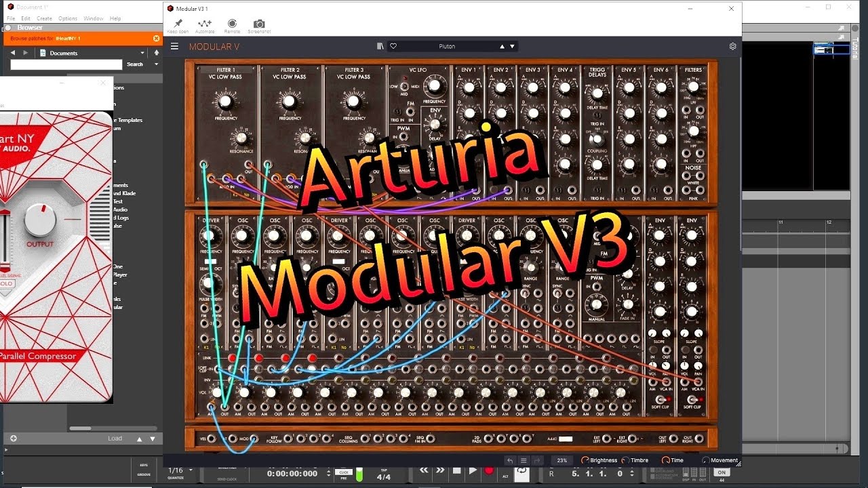This screenshot has height=488, width=868.
Task: Go up one folder level in Browser
Action: click(x=157, y=53)
